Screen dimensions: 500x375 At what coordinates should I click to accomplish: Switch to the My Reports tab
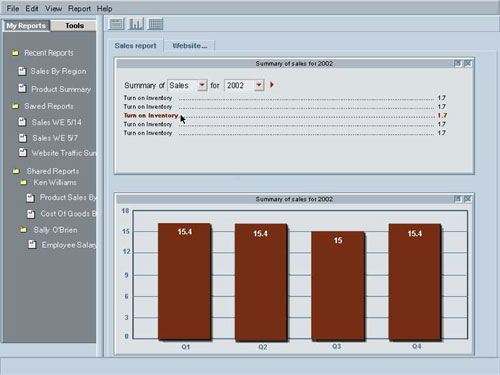click(26, 26)
